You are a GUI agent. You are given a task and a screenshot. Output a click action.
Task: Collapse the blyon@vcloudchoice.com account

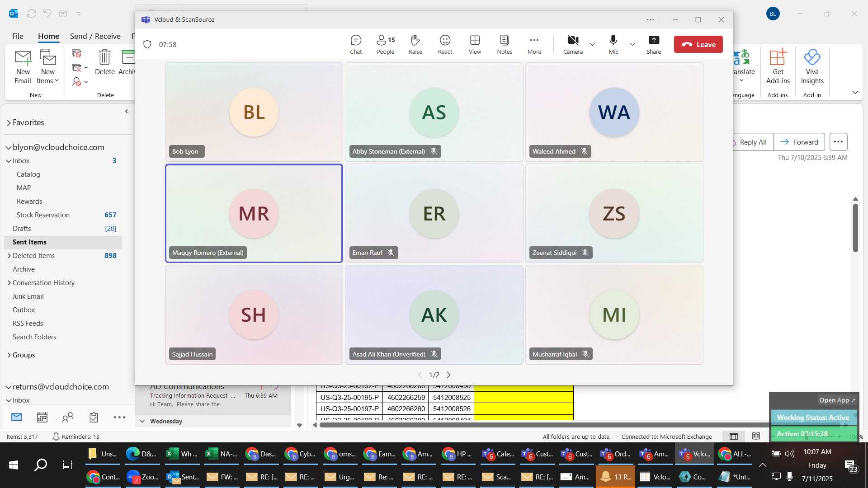[x=9, y=147]
